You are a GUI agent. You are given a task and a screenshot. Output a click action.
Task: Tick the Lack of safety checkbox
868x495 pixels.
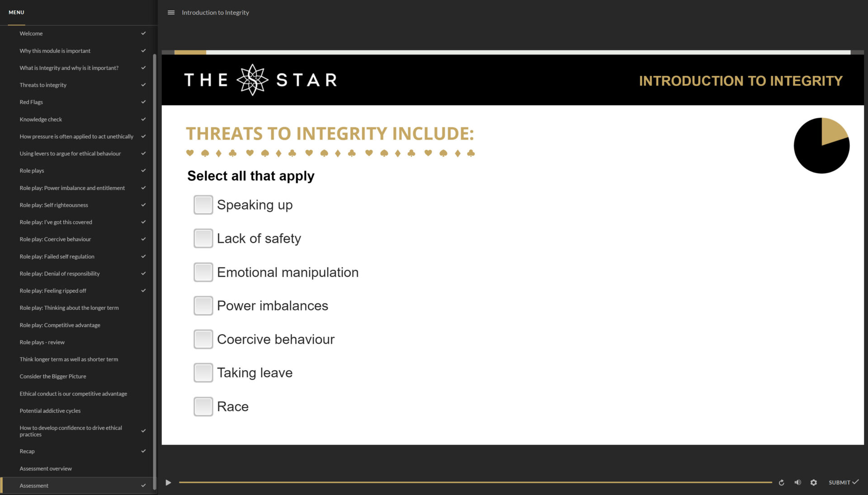point(203,238)
